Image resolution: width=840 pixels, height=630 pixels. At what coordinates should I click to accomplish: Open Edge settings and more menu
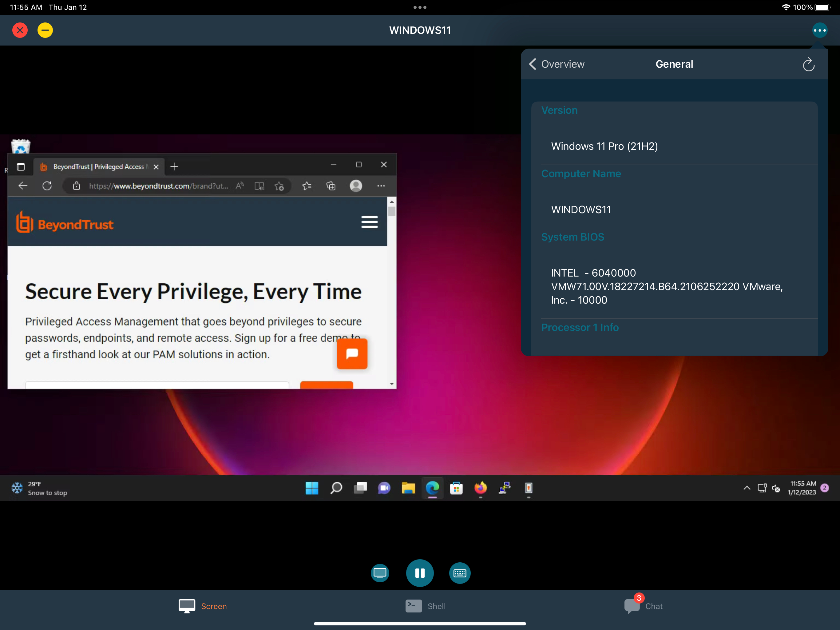381,186
